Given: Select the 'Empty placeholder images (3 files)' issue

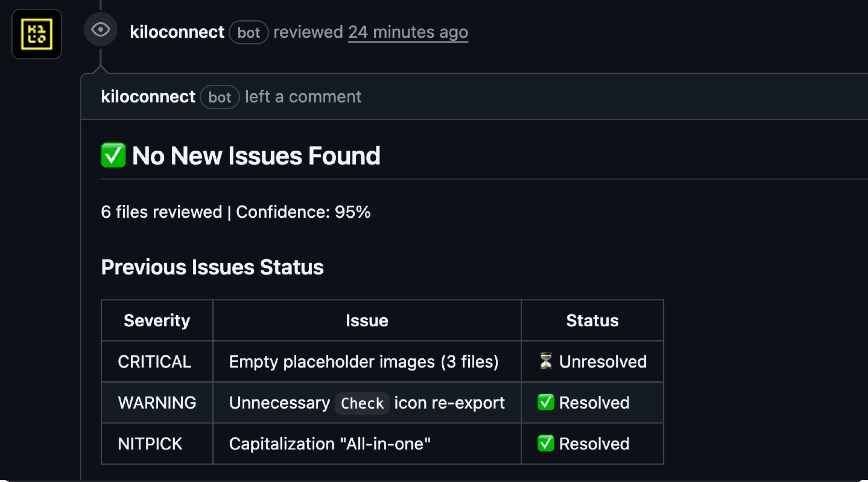Looking at the screenshot, I should click(364, 361).
